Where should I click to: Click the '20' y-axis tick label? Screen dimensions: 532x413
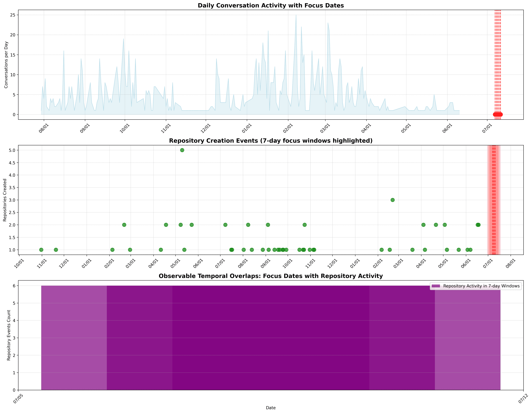pyautogui.click(x=12, y=35)
